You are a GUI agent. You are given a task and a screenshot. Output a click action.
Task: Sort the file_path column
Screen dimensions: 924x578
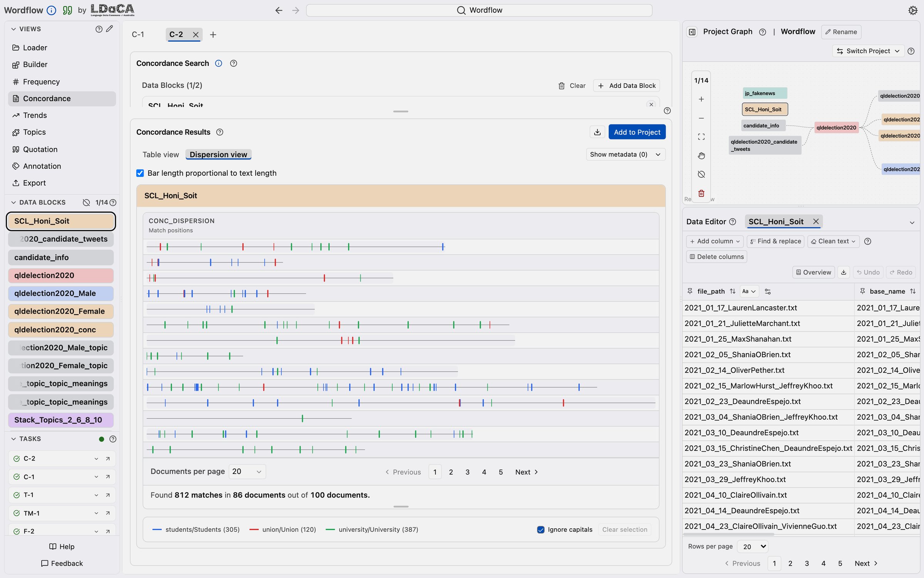733,291
